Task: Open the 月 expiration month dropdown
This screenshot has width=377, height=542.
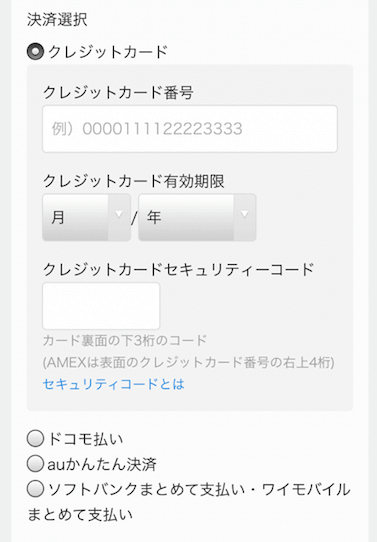Action: point(86,217)
